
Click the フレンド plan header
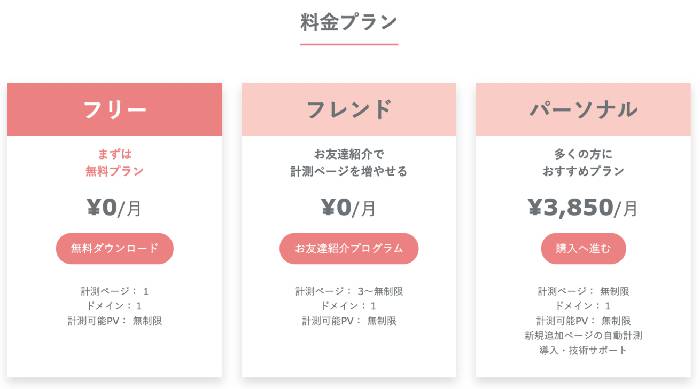point(349,109)
